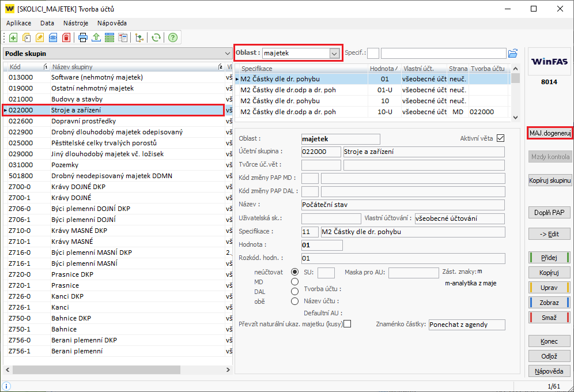This screenshot has height=392, width=574.
Task: Select the 10-U row in the Specifikace table
Action: [x=373, y=112]
